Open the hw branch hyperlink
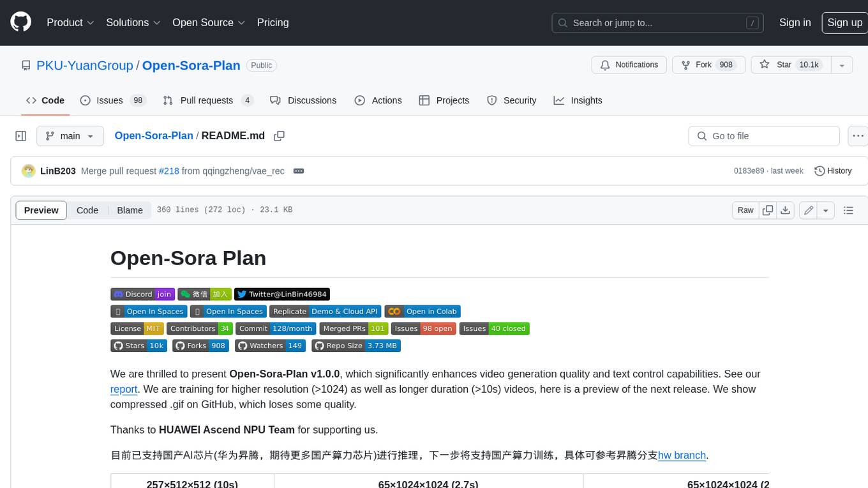Viewport: 868px width, 488px height. pos(682,455)
